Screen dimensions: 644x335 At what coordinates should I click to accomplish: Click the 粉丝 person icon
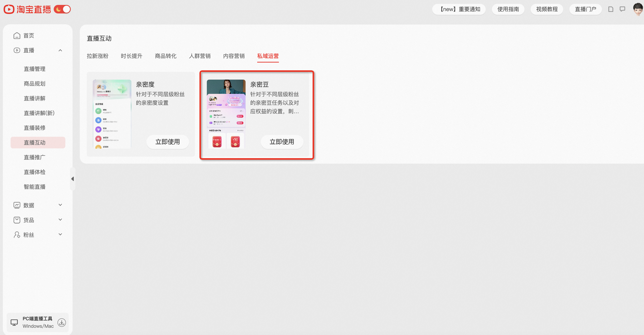pyautogui.click(x=17, y=235)
